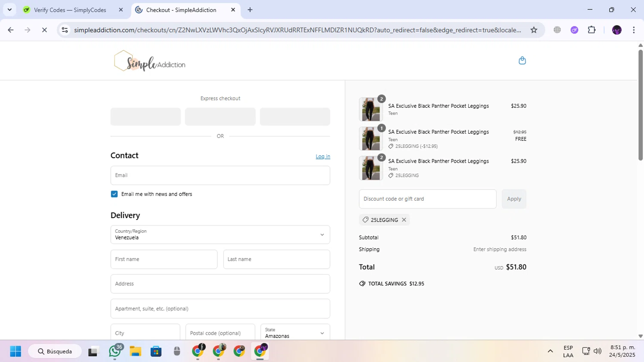
Task: Open the Windows Búsqueda search box
Action: pos(55,351)
